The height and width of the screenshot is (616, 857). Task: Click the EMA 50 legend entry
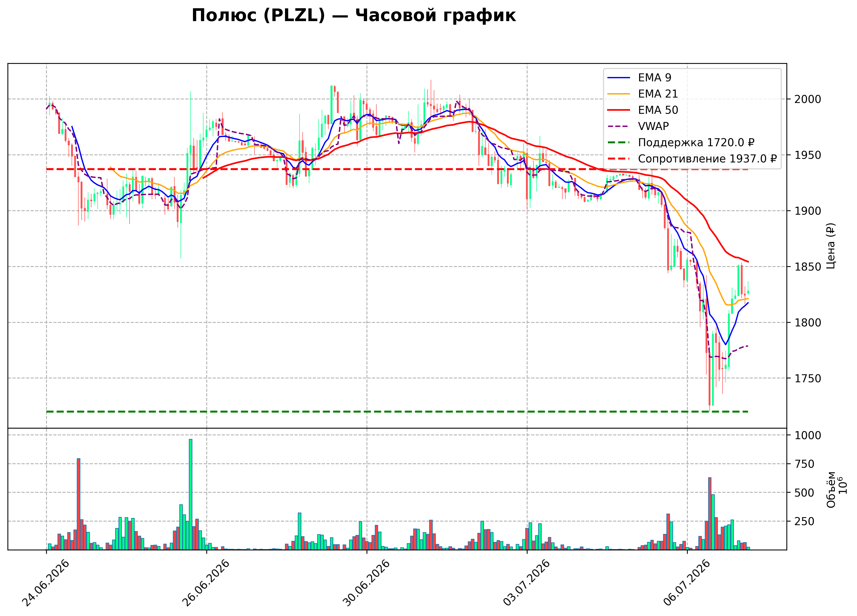[642, 110]
